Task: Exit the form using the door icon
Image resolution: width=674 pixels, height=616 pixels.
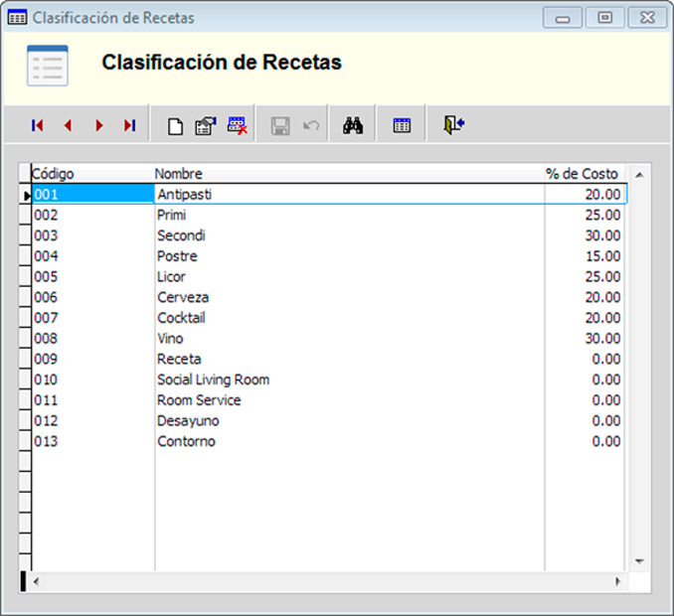Action: [x=454, y=125]
